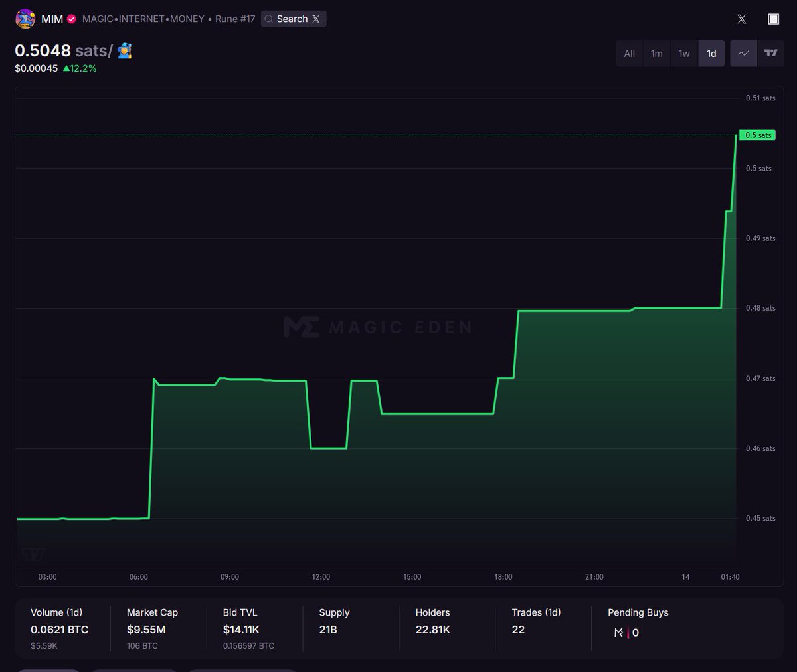797x672 pixels.
Task: Click the Rune #17 label
Action: coord(235,19)
